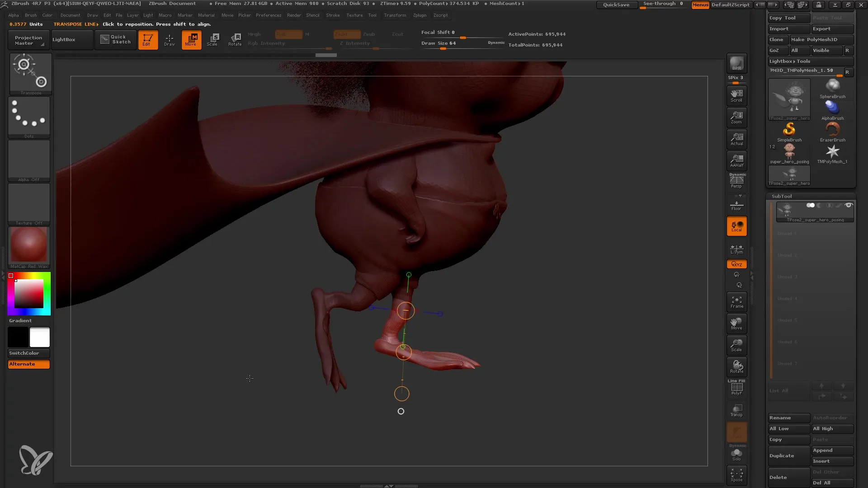Open Quick Sketch

click(x=116, y=40)
